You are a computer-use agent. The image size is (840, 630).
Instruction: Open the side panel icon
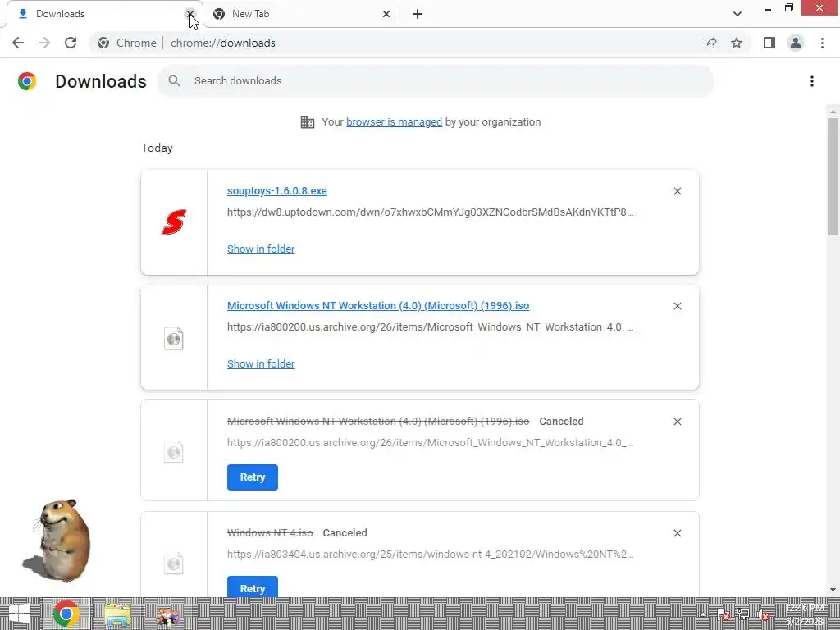769,43
